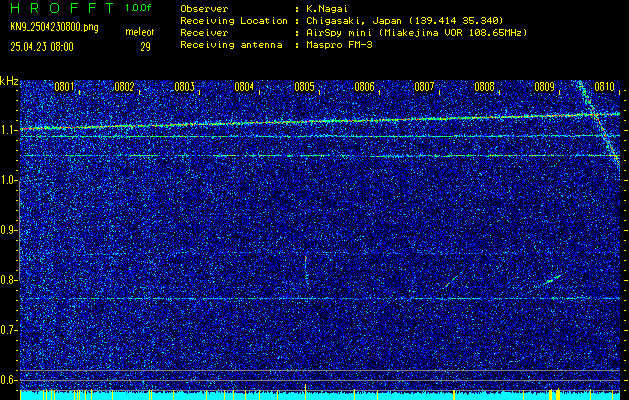This screenshot has height=400, width=629.
Task: Click the 0809 time marker
Action: [x=544, y=87]
